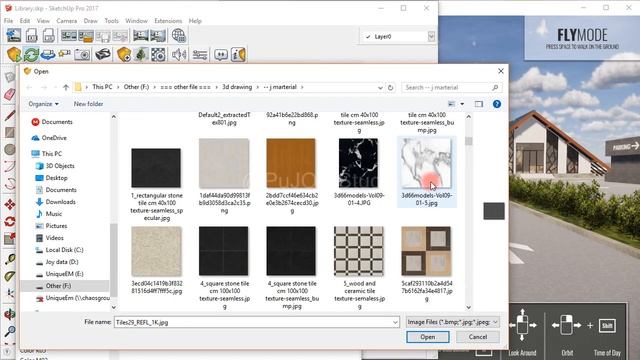The height and width of the screenshot is (360, 640).
Task: Expand the breadcrumb arrow after This PC
Action: 118,87
